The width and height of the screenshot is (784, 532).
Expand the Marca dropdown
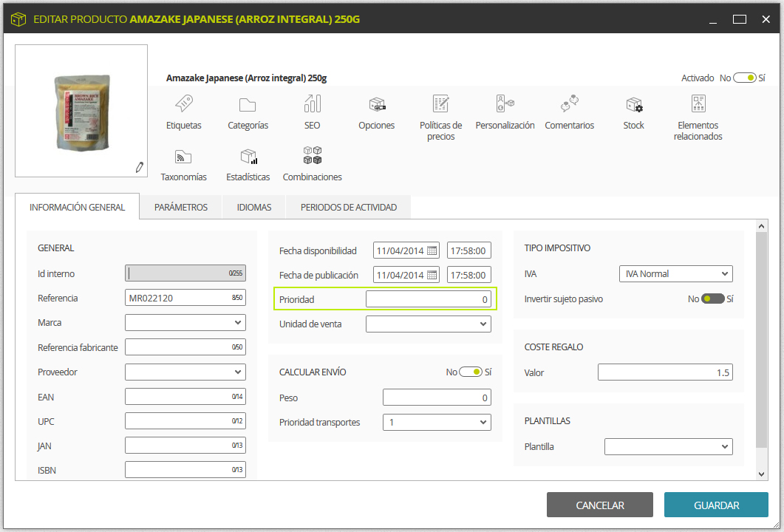click(185, 322)
